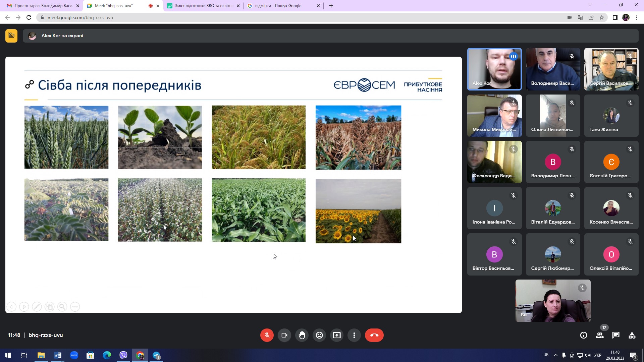Switch to Зміст підготовки ЗВО tab
The image size is (644, 362).
coord(203,6)
